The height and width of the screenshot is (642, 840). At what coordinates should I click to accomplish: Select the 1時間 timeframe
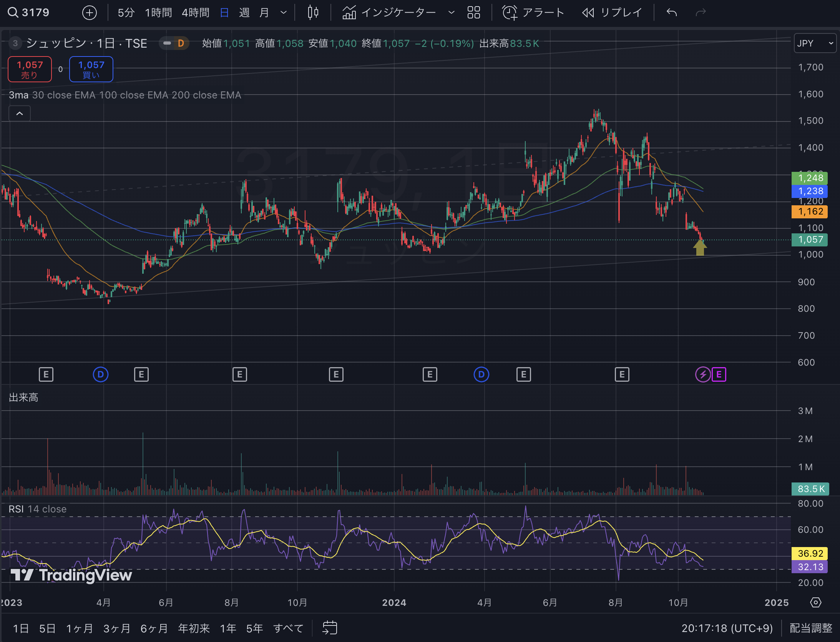click(158, 13)
